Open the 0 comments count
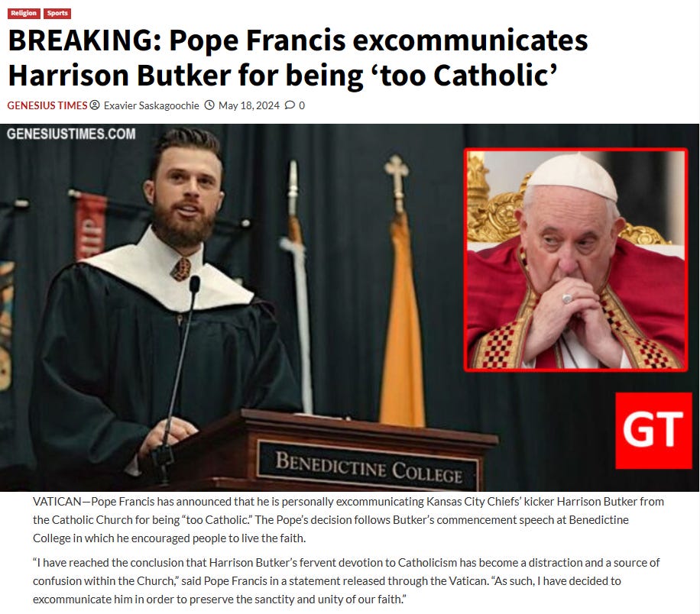The height and width of the screenshot is (614, 700). 302,105
